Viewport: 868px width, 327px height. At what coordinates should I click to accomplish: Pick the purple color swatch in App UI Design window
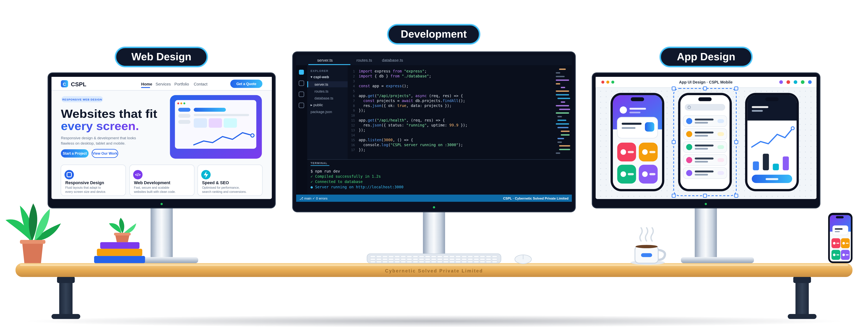(781, 82)
